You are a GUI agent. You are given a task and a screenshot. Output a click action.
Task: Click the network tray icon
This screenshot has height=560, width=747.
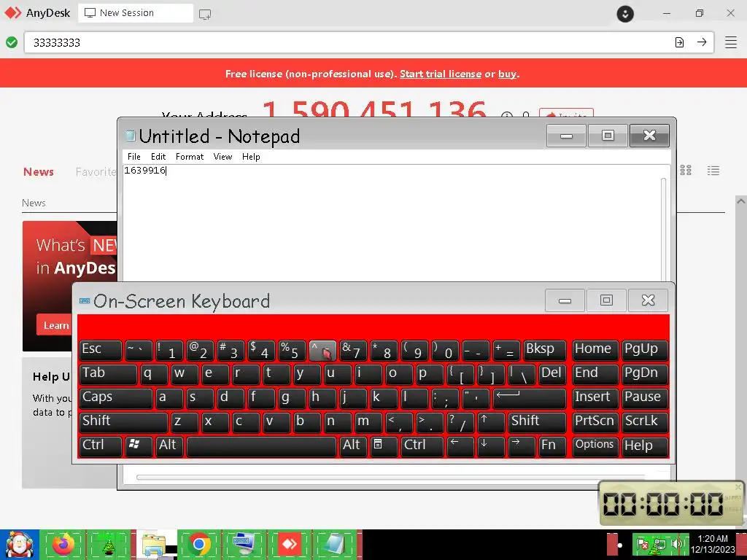tap(659, 544)
